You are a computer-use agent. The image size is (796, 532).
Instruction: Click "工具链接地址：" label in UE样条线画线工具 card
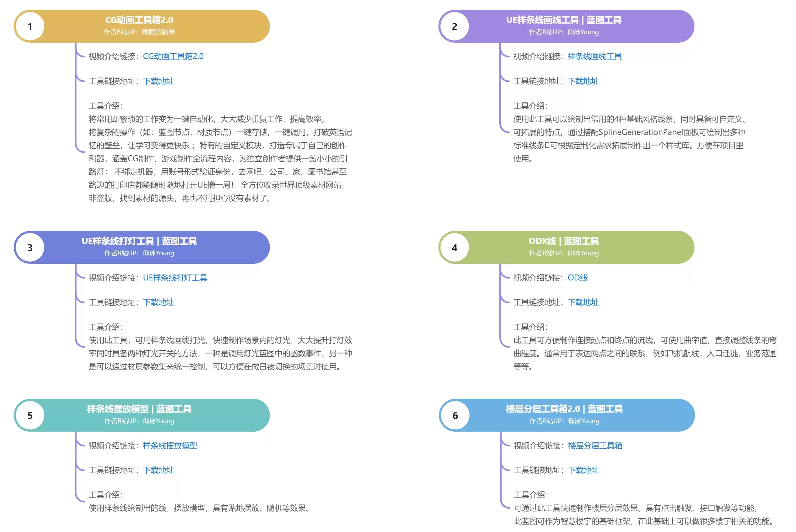tap(539, 81)
